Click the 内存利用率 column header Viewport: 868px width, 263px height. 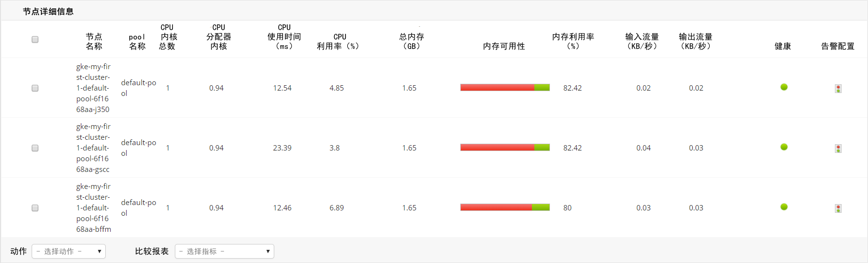point(573,41)
